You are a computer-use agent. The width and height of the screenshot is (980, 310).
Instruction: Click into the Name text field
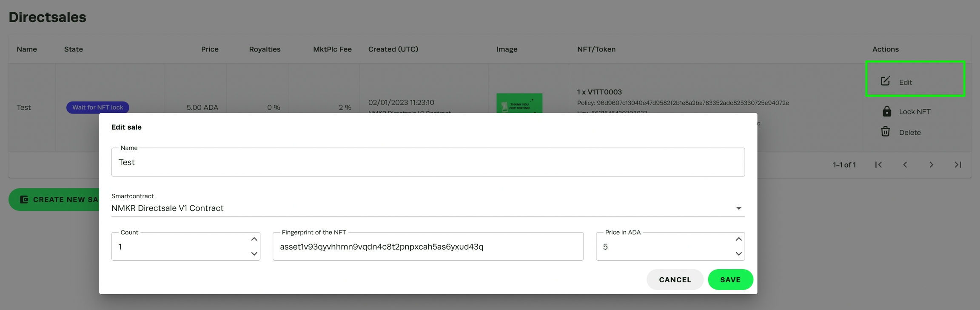[x=427, y=162]
